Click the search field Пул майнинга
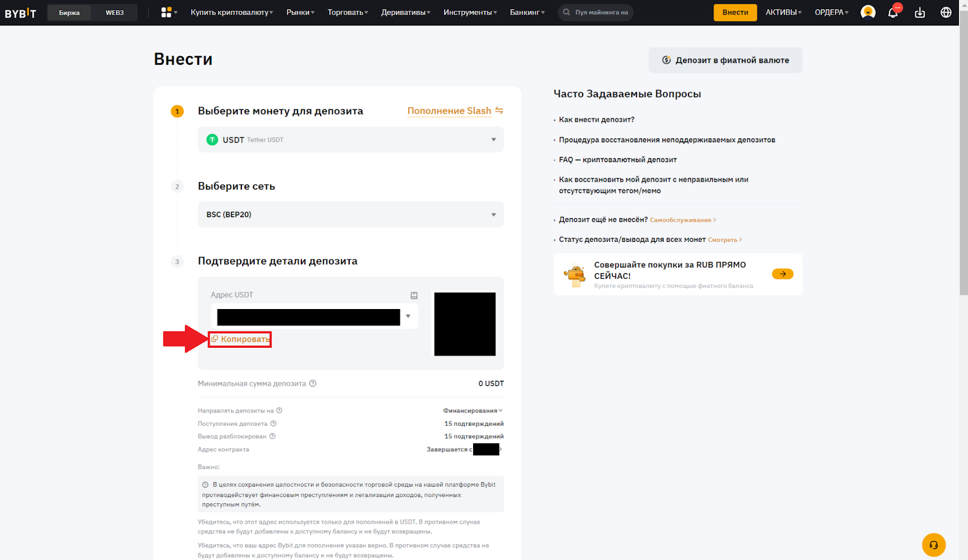The image size is (968, 560). 595,13
